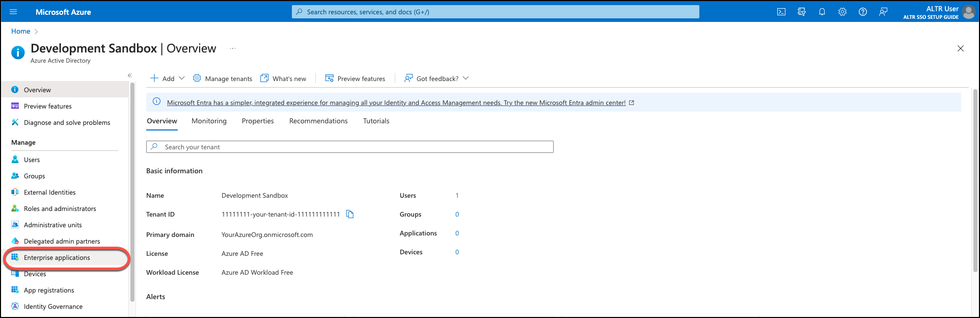Collapse the left sidebar with double chevron
The width and height of the screenshot is (980, 318).
(x=129, y=75)
